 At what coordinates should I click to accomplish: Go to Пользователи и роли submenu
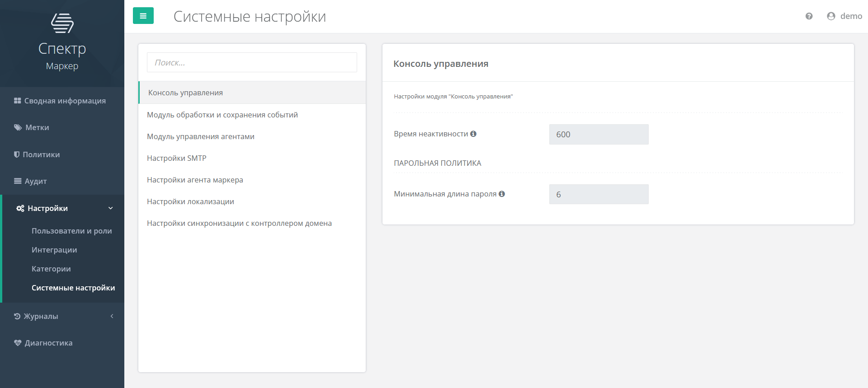coord(71,231)
